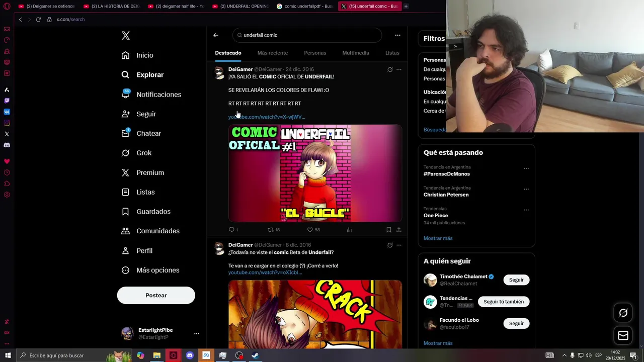Open Grok action on 24 dic. 2016 post
644x362 pixels.
(x=389, y=69)
